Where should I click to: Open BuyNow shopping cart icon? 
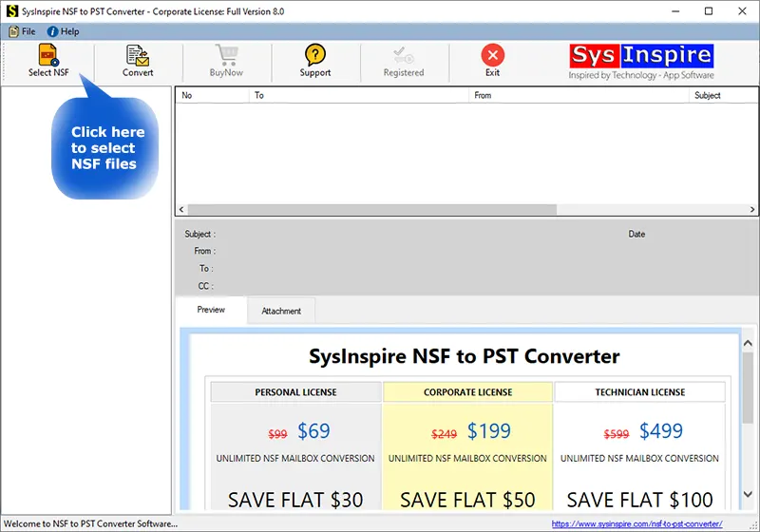pos(226,55)
